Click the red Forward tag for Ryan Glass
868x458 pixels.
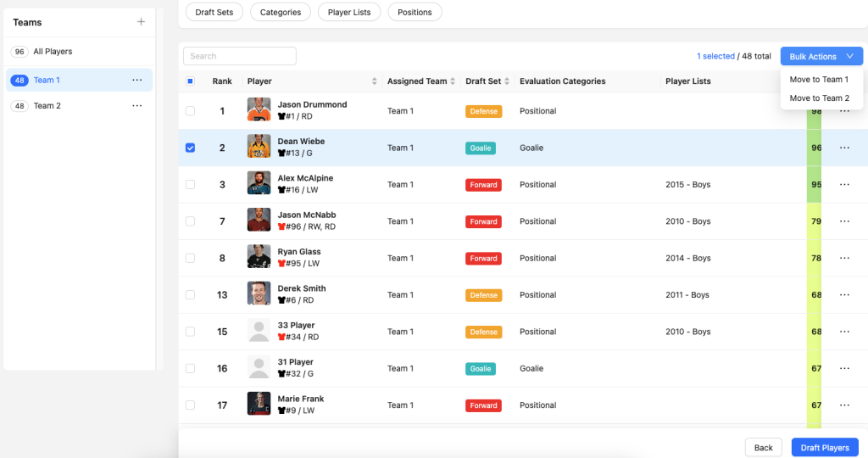[483, 259]
